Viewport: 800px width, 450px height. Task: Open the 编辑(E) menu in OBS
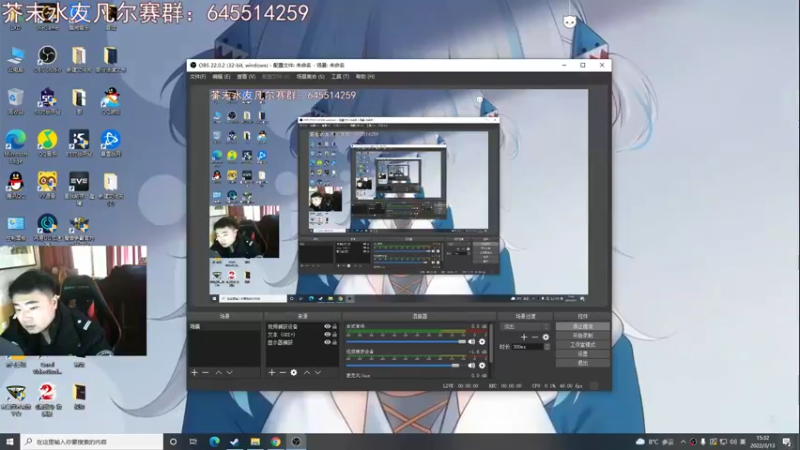221,77
